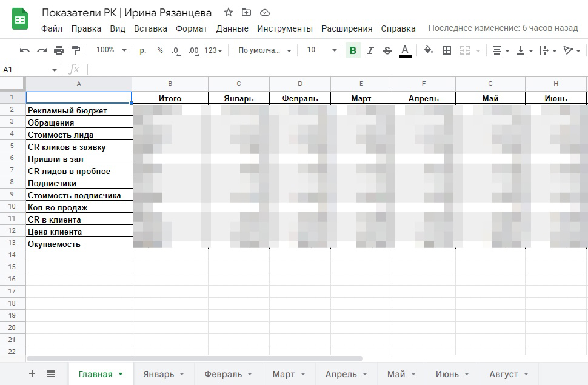Open the font family dropdown
Image resolution: width=588 pixels, height=385 pixels.
pos(265,50)
